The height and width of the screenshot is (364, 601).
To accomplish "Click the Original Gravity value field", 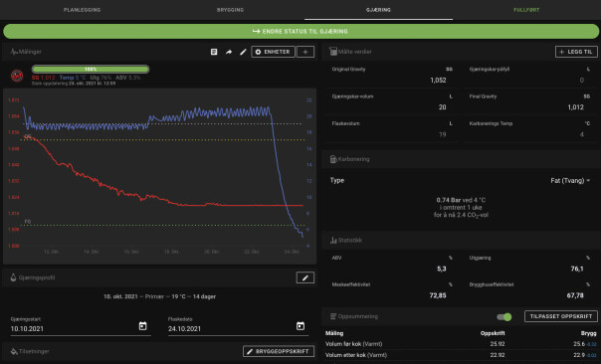I will coord(392,81).
